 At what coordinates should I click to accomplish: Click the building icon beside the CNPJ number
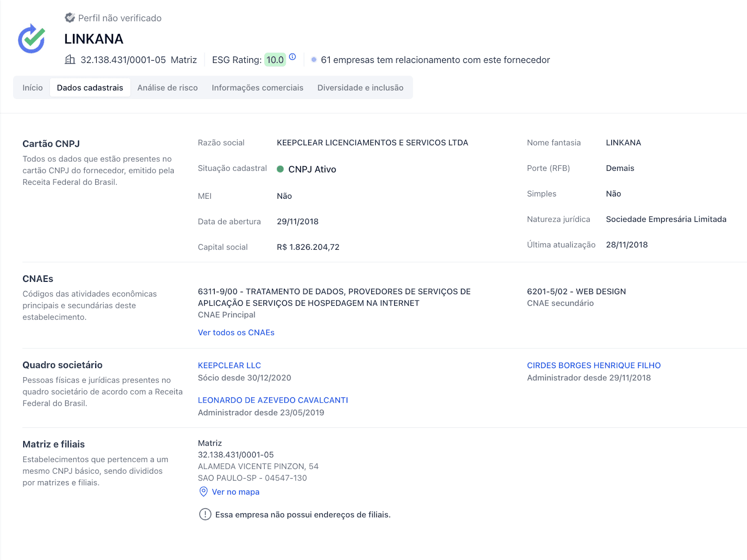(x=70, y=59)
